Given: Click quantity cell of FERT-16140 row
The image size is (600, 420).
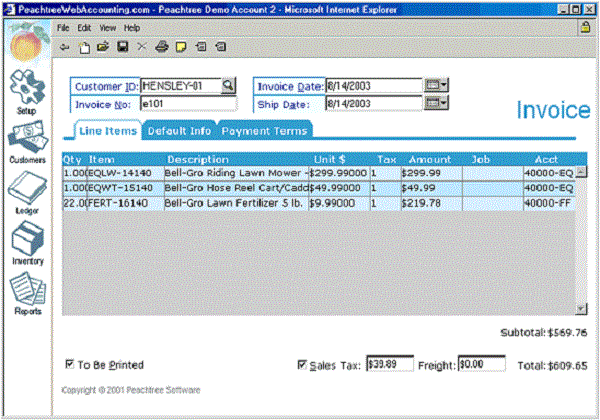Looking at the screenshot, I should tap(75, 203).
